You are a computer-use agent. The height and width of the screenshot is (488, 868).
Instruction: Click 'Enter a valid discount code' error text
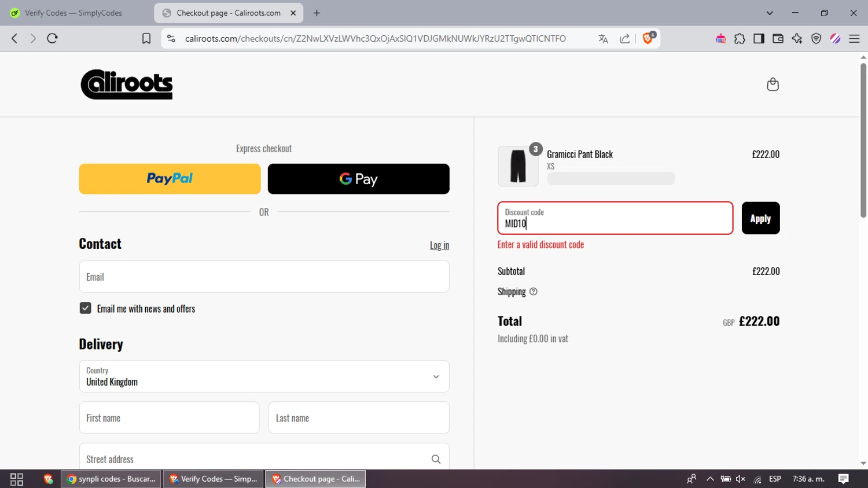[x=540, y=245]
